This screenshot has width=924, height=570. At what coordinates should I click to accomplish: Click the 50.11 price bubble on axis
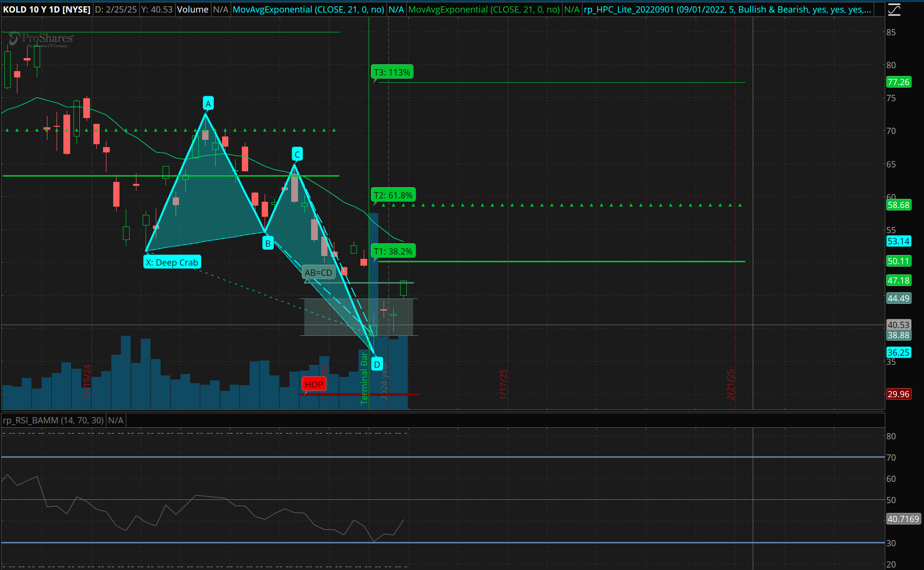898,261
